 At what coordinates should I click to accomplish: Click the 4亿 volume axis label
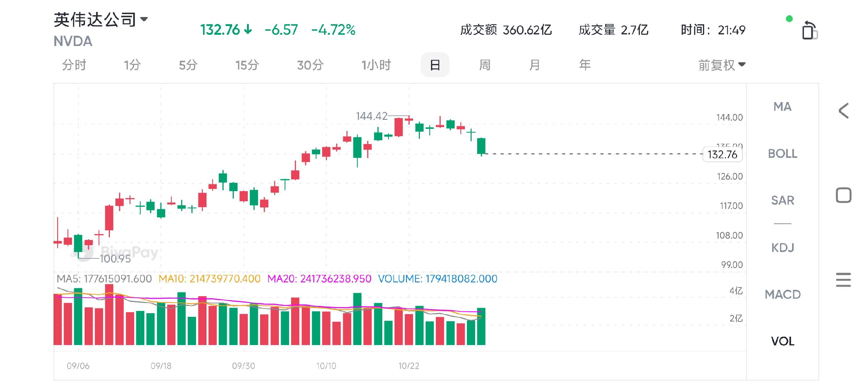point(736,291)
